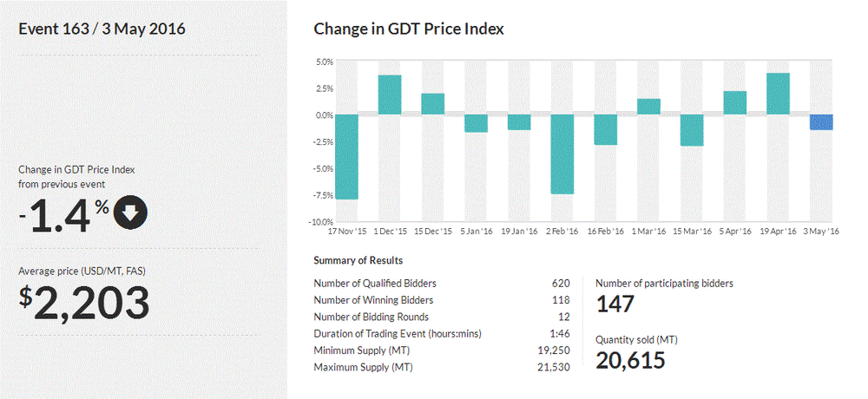Select the 1 Mar '16 chart bar
Screen dimensions: 868x399
[648, 107]
